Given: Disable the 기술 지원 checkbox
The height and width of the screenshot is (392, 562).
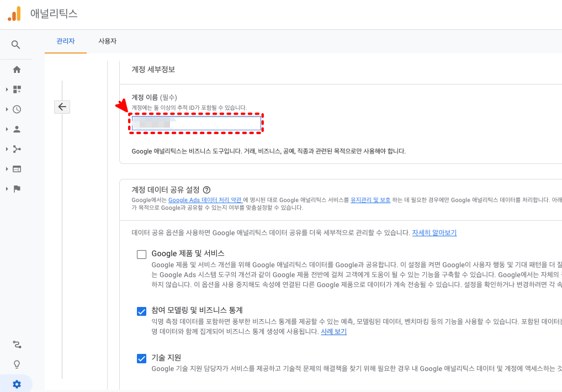Looking at the screenshot, I should tap(141, 358).
